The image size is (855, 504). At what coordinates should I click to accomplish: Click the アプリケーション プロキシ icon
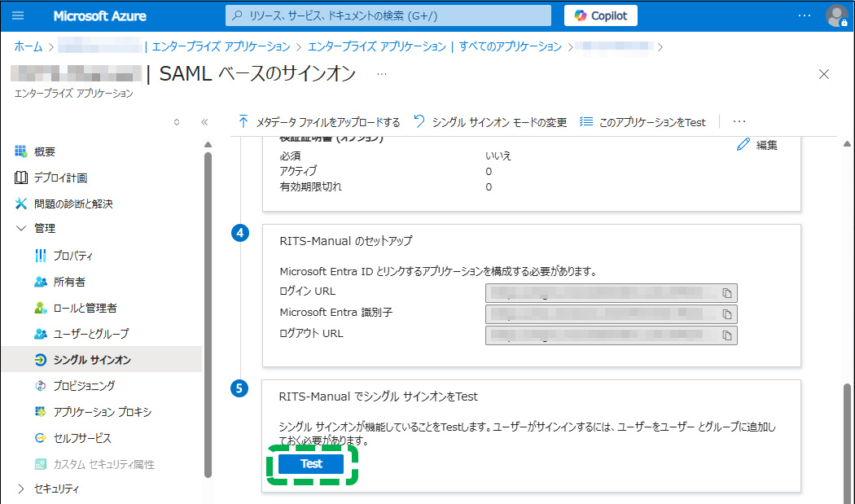[x=41, y=412]
